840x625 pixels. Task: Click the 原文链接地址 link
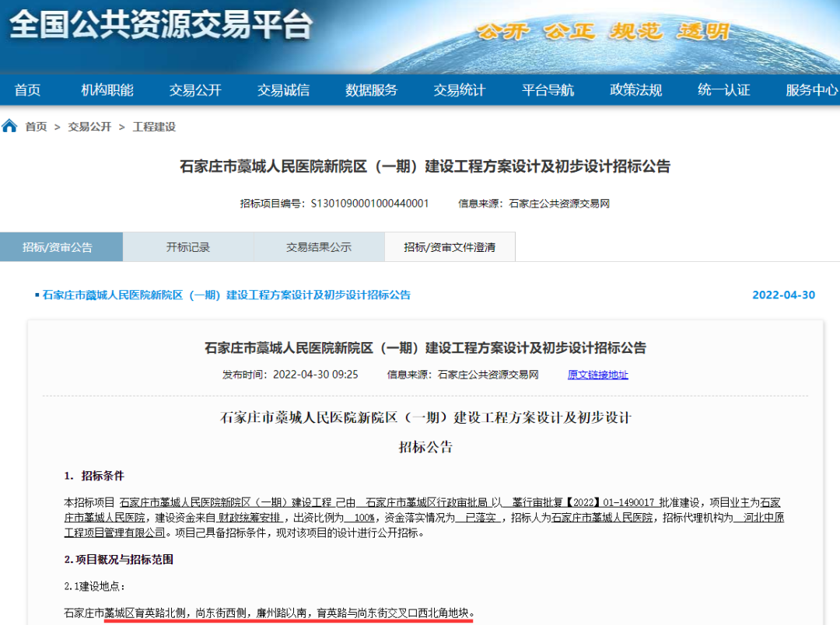tap(598, 375)
